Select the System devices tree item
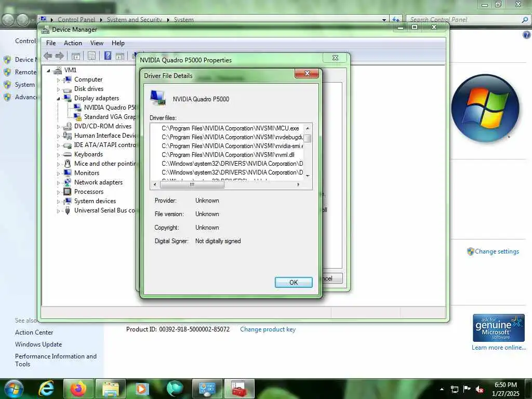The width and height of the screenshot is (532, 399). [x=95, y=201]
